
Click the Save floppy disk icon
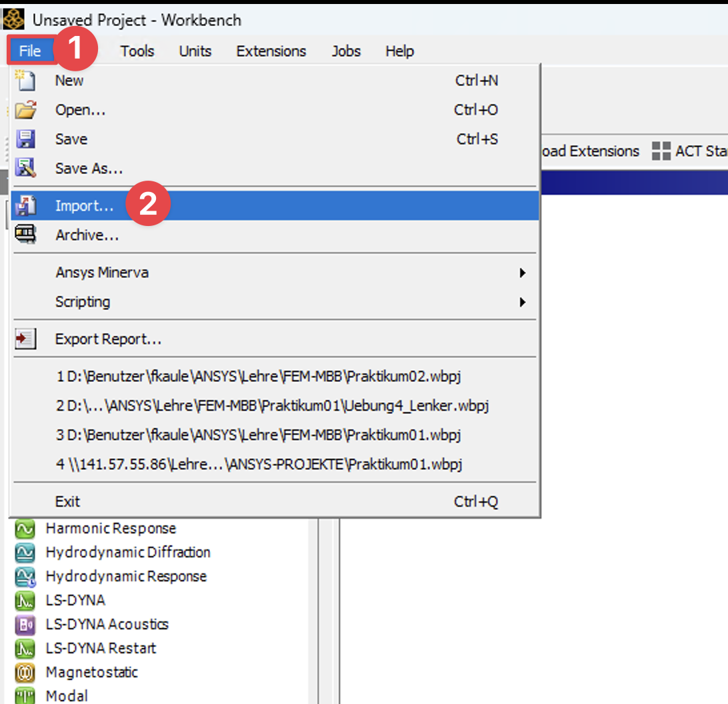tap(25, 139)
